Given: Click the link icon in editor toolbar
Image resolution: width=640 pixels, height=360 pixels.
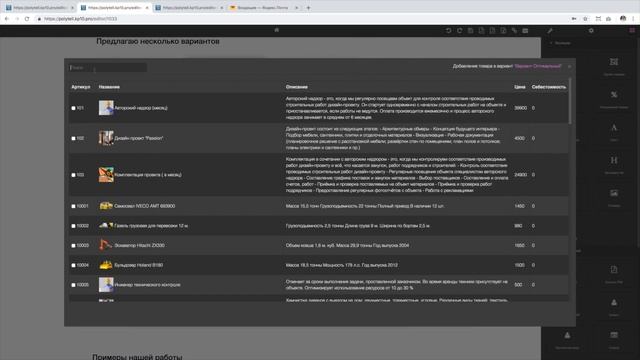Looking at the screenshot, I should (x=514, y=31).
